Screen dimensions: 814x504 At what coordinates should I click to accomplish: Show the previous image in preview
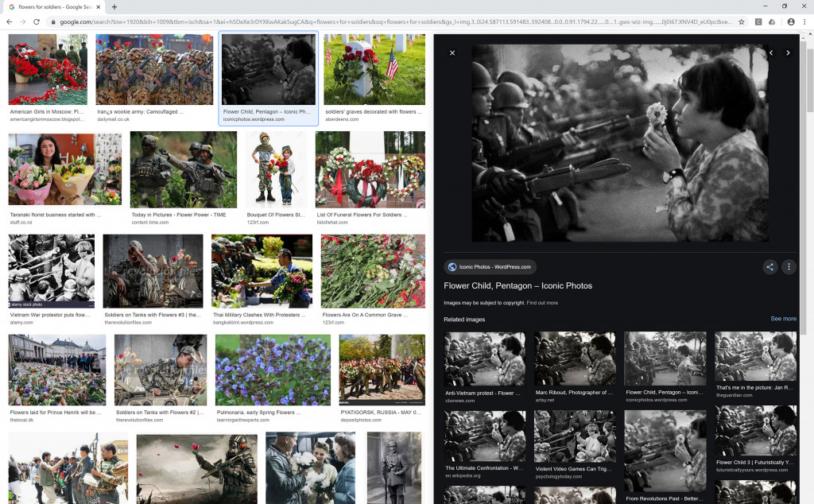tap(771, 53)
